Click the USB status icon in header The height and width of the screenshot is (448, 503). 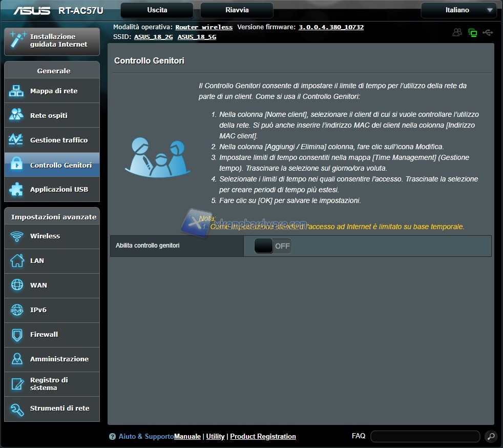[x=488, y=33]
